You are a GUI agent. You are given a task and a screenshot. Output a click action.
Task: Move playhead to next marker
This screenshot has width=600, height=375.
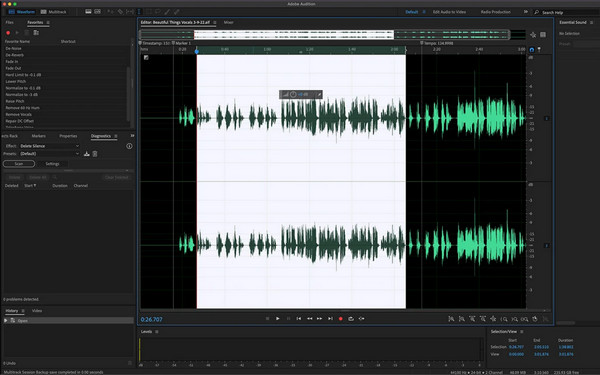pyautogui.click(x=330, y=319)
